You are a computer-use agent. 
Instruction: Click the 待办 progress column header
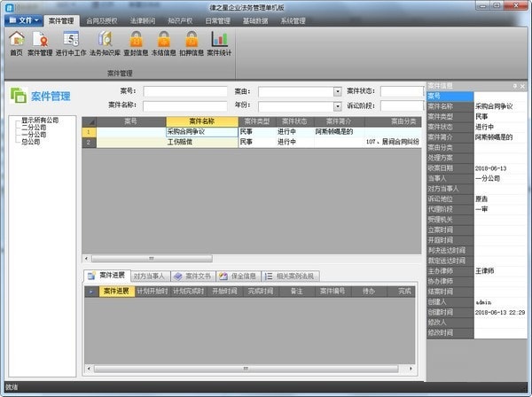(x=369, y=292)
